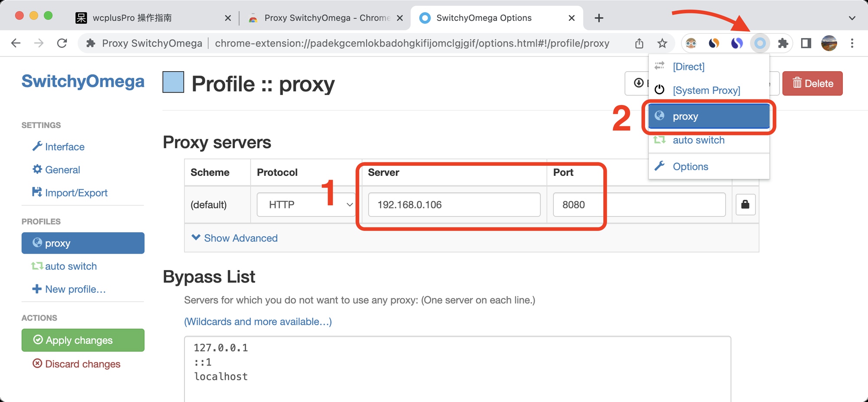Image resolution: width=868 pixels, height=402 pixels.
Task: Click the blue swirl extension icon
Action: [x=737, y=43]
